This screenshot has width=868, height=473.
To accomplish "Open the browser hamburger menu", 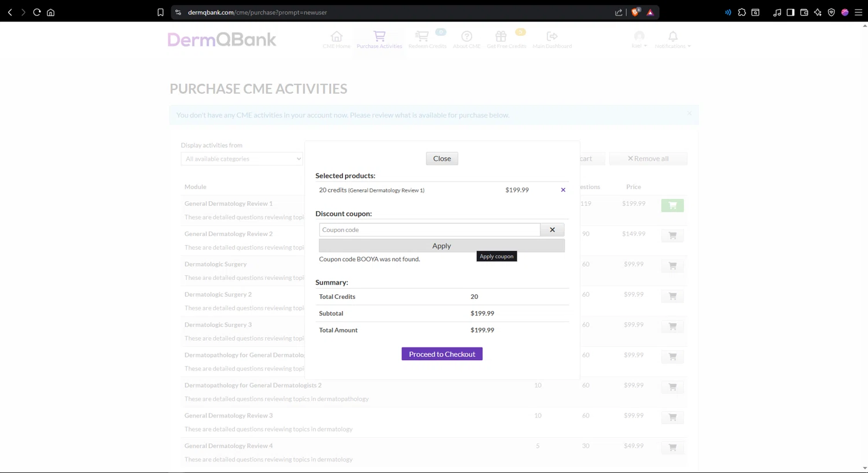I will (859, 12).
